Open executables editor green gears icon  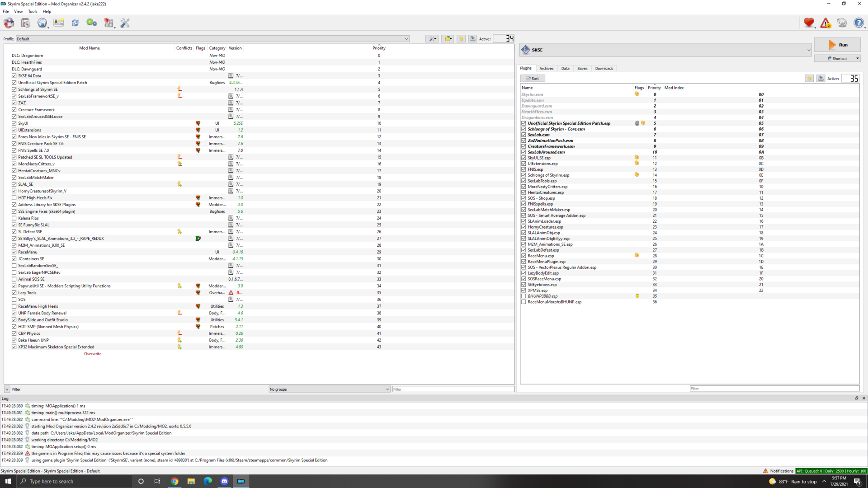[92, 23]
